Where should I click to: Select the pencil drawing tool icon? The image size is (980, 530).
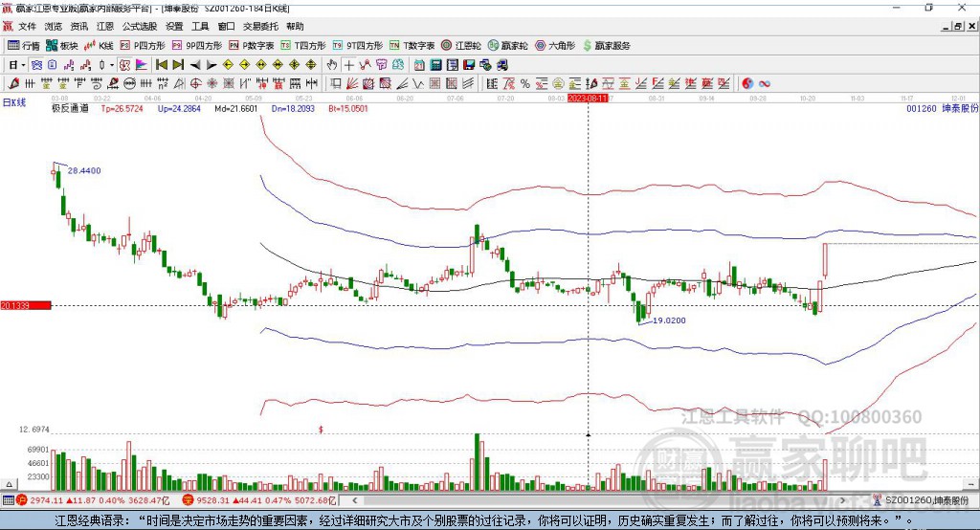tap(13, 83)
